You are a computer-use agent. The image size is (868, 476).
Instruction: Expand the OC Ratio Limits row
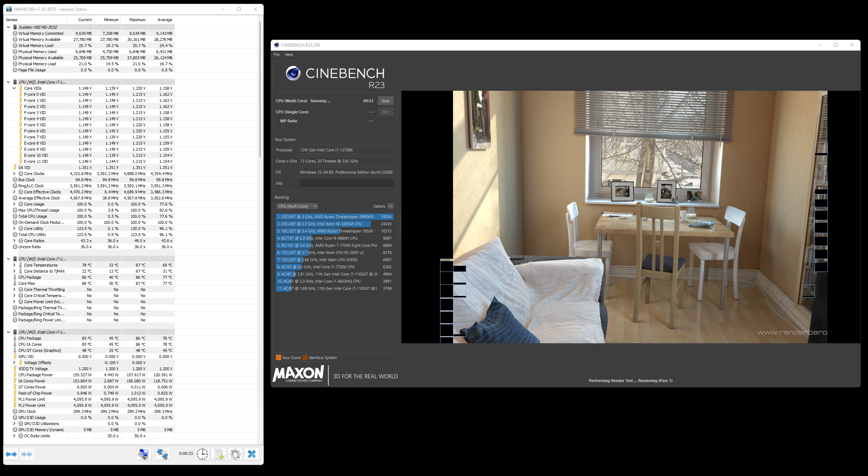(14, 436)
